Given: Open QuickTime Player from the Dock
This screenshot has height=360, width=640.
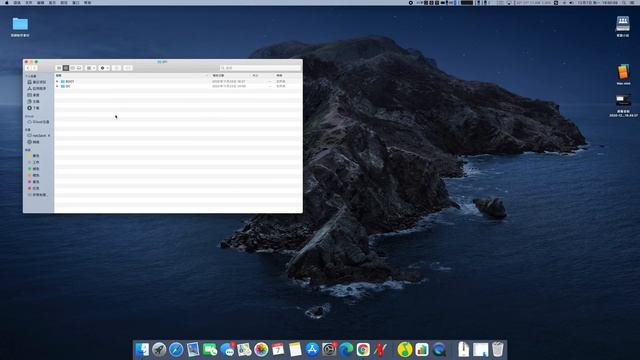Looking at the screenshot, I should pos(439,349).
